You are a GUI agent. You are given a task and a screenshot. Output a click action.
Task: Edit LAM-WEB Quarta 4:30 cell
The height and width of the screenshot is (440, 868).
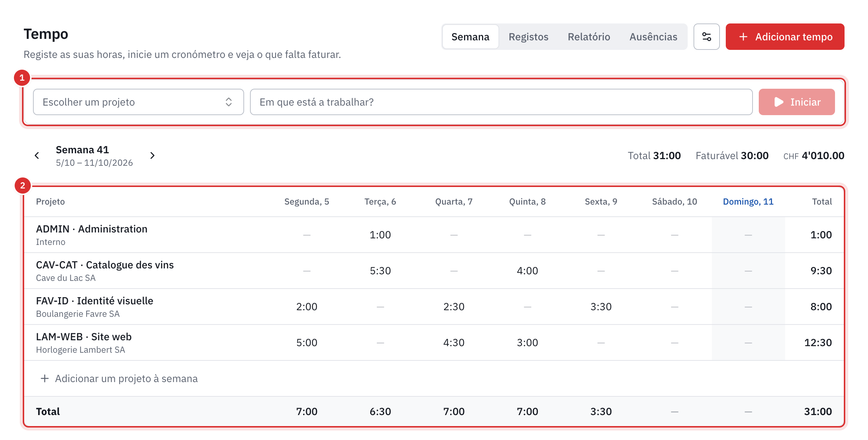click(454, 342)
